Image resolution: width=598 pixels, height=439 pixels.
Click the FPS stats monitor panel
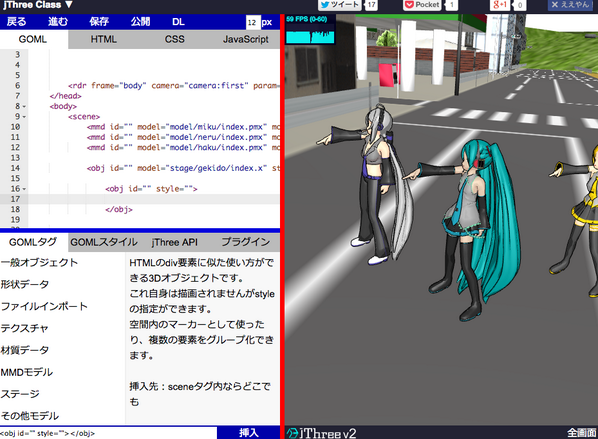point(310,30)
